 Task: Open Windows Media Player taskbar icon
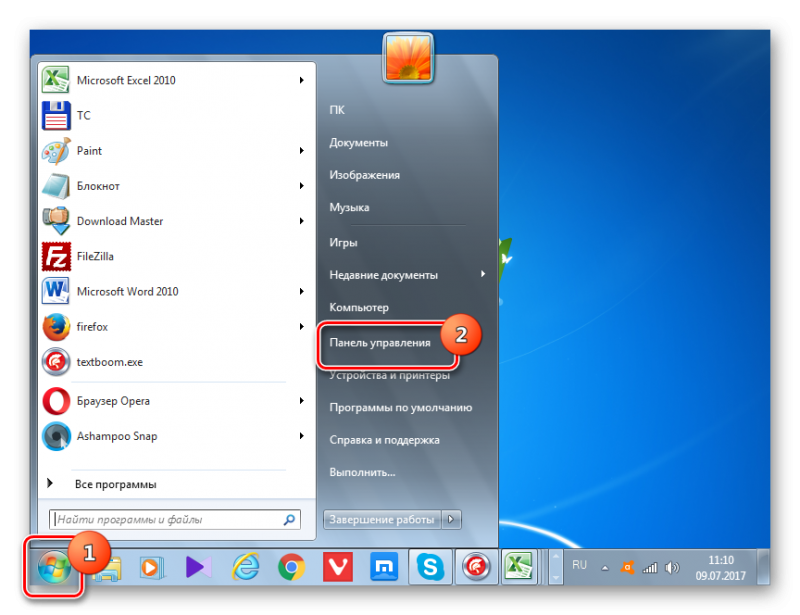pos(152,568)
